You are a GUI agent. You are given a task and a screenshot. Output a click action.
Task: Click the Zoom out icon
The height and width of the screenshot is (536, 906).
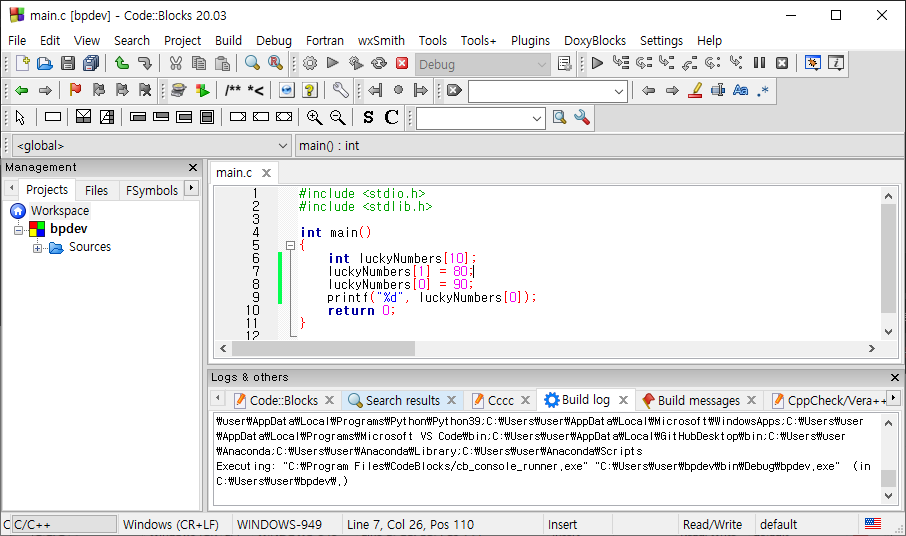[337, 117]
